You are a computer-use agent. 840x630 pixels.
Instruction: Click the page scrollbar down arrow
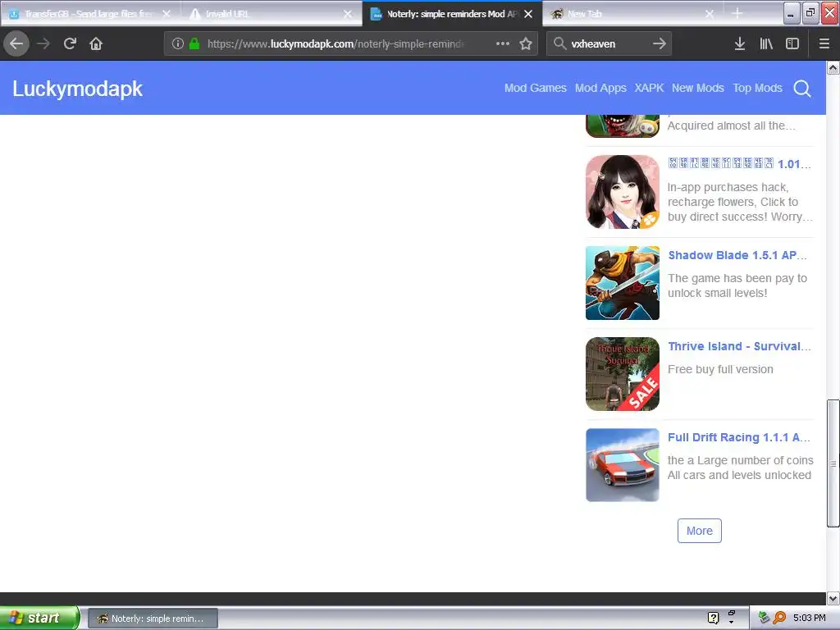point(833,598)
